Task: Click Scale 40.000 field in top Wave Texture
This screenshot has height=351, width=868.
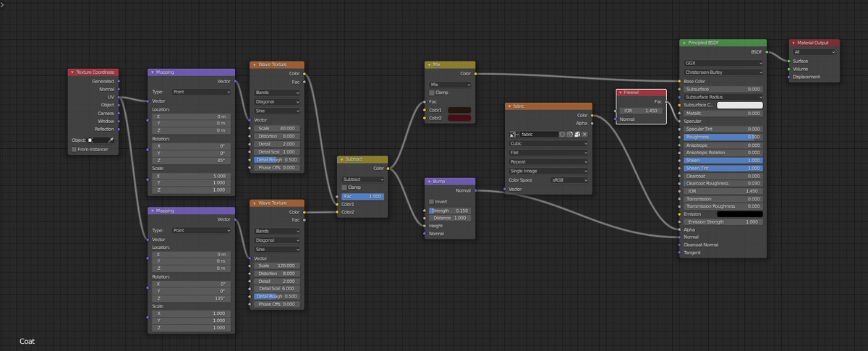Action: pos(276,128)
